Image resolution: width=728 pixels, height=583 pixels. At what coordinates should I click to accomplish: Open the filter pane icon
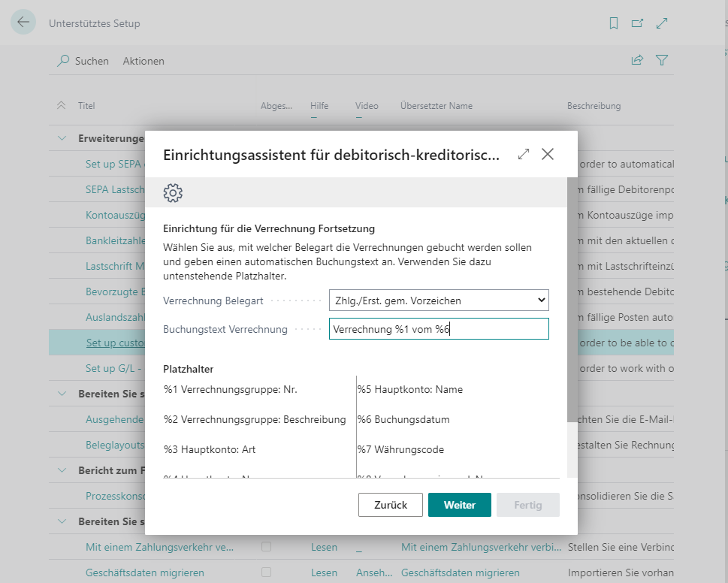[x=662, y=60]
